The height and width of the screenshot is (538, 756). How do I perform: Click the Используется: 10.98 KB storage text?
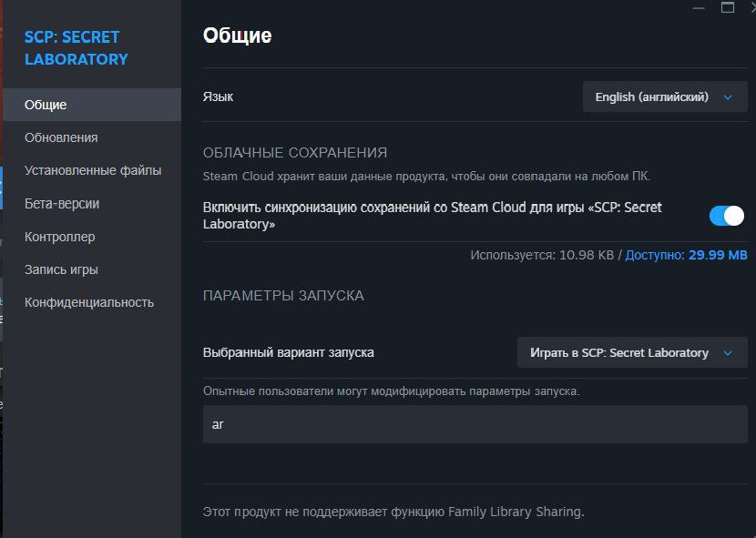(x=542, y=255)
